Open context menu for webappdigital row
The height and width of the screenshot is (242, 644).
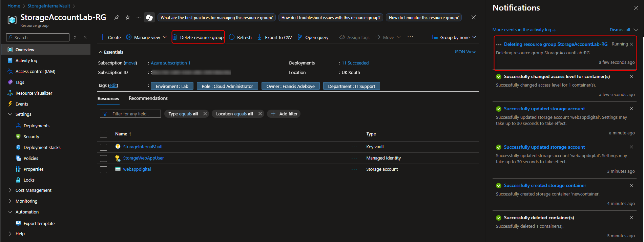354,169
